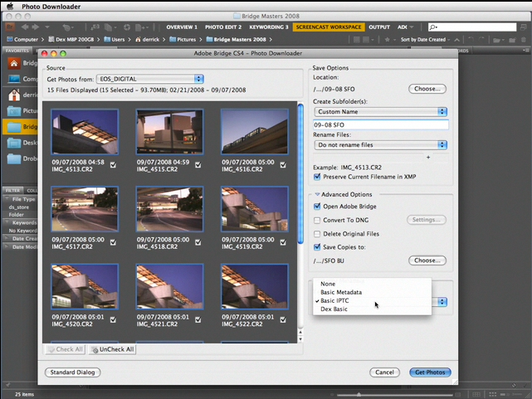Collapse the Advanced Options section

(x=317, y=194)
